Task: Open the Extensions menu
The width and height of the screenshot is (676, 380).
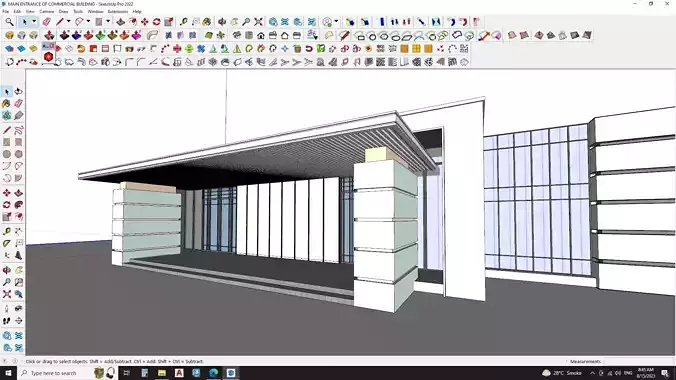Action: [x=117, y=12]
